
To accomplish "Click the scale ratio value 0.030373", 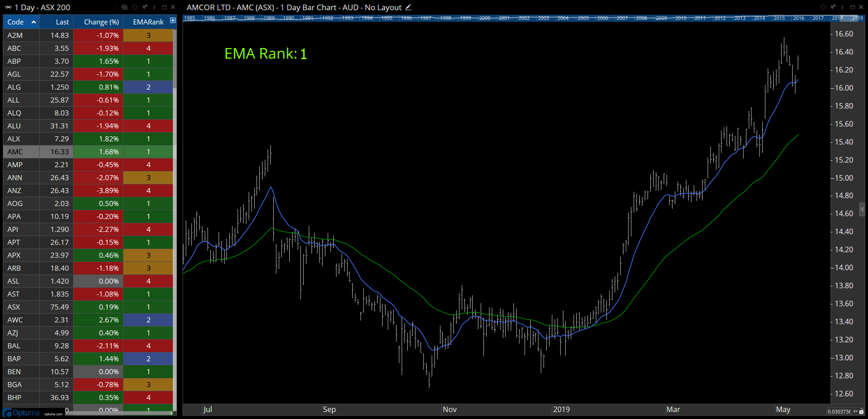I will click(839, 412).
